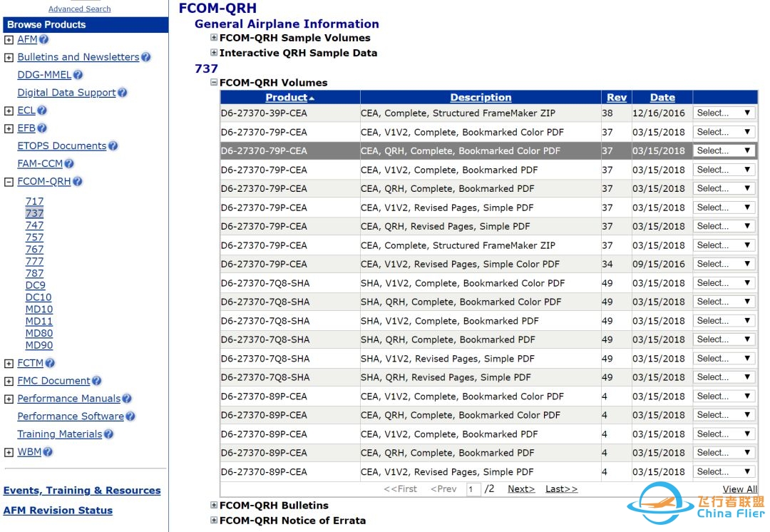The width and height of the screenshot is (770, 532).
Task: Open help icon next to FCOM-QRH
Action: [77, 181]
